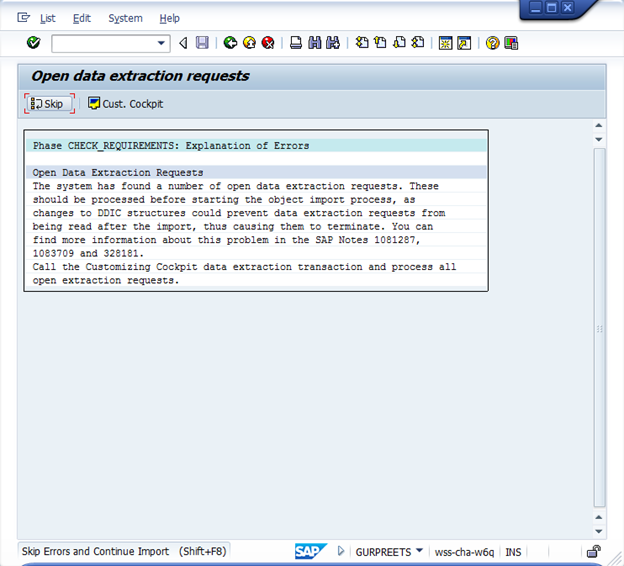Image resolution: width=624 pixels, height=566 pixels.
Task: Exit using the yellow up-arrow icon
Action: pos(250,43)
